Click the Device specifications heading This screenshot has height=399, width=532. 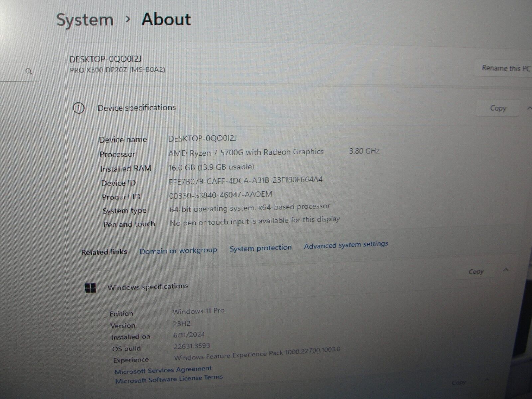(x=137, y=108)
